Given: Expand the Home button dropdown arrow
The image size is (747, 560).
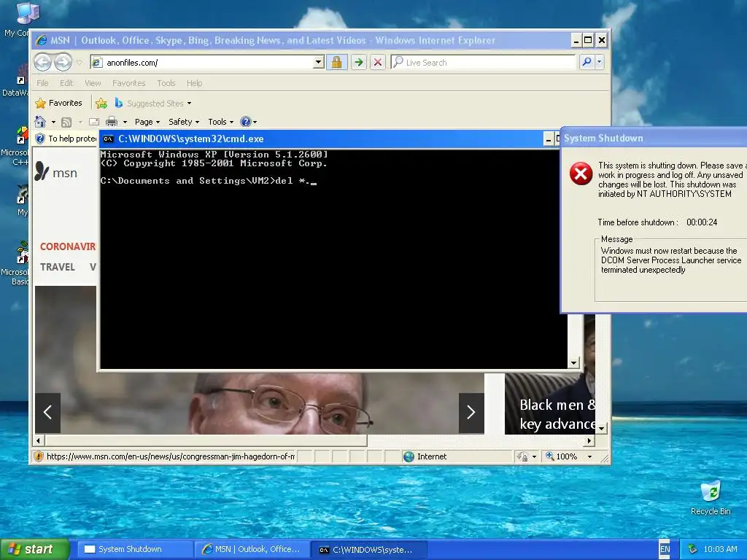Looking at the screenshot, I should coord(53,122).
